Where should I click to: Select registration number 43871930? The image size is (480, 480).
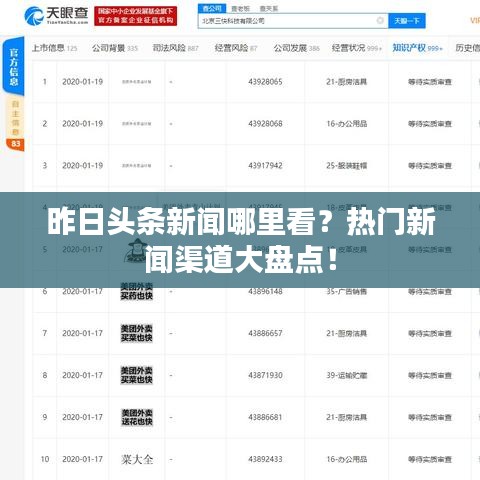(265, 375)
